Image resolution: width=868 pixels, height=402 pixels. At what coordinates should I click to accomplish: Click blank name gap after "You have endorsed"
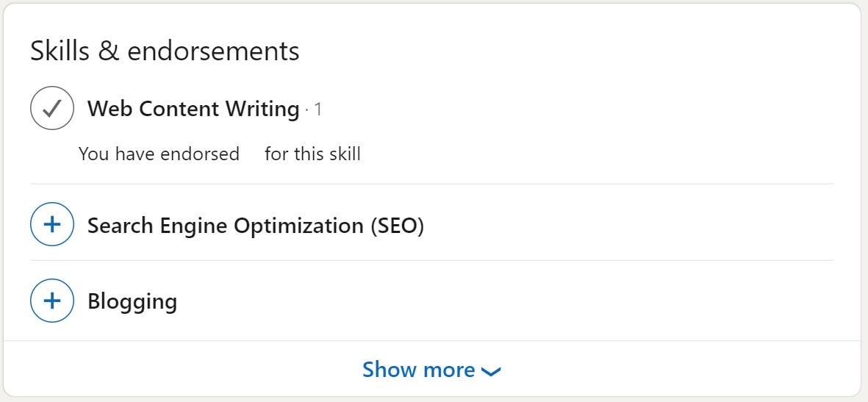coord(252,154)
